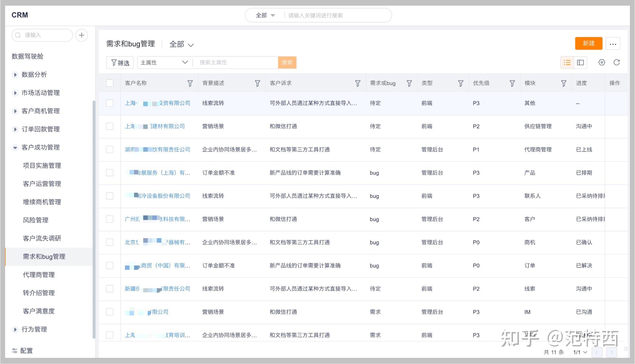Click the filter icon on 模块 column
635x364 pixels.
(x=564, y=83)
